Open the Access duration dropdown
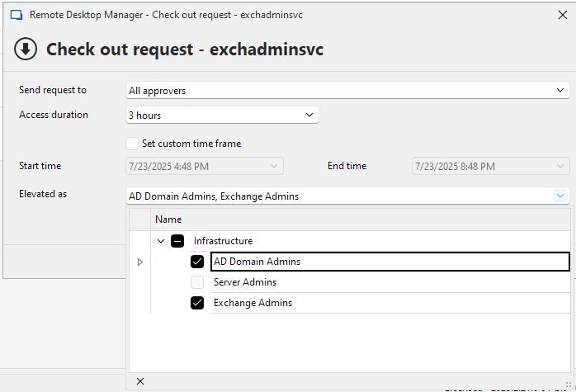This screenshot has height=392, width=576. (309, 115)
